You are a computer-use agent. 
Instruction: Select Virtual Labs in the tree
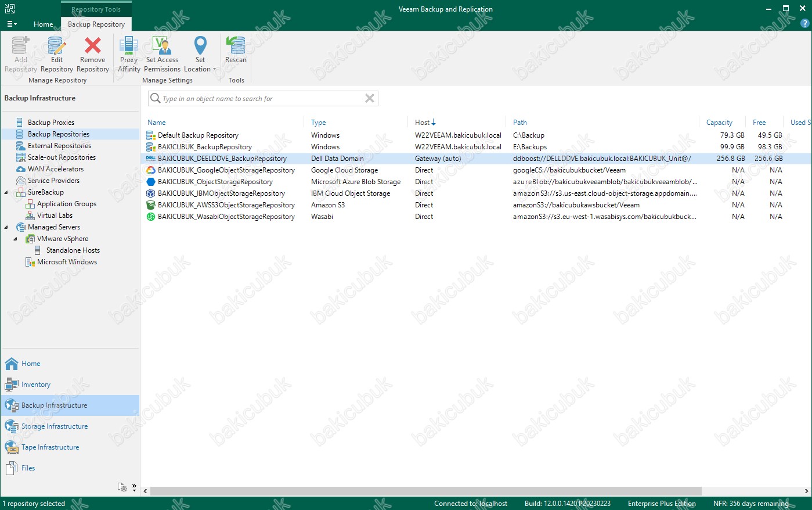click(x=55, y=216)
